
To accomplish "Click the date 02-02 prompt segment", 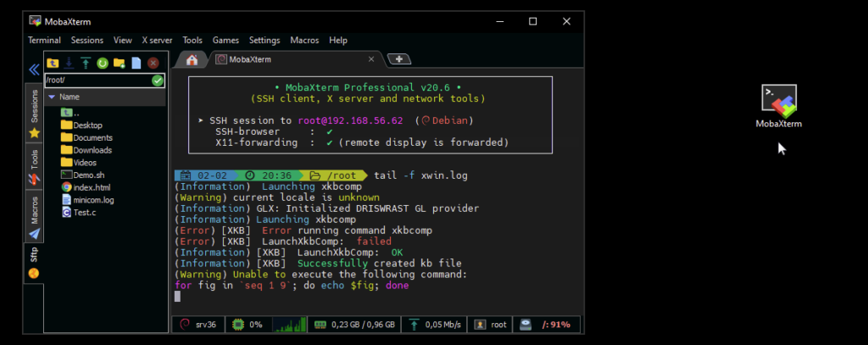I will 205,175.
